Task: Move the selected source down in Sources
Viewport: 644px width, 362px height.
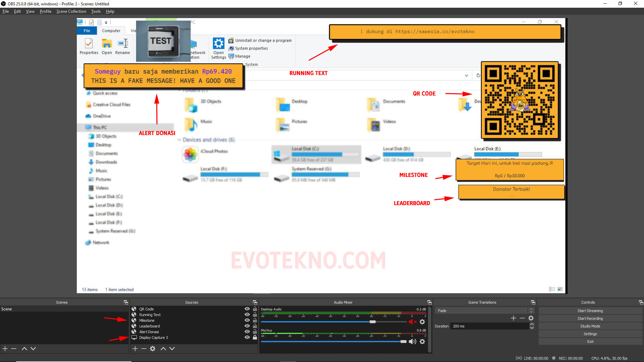Action: coord(172,349)
